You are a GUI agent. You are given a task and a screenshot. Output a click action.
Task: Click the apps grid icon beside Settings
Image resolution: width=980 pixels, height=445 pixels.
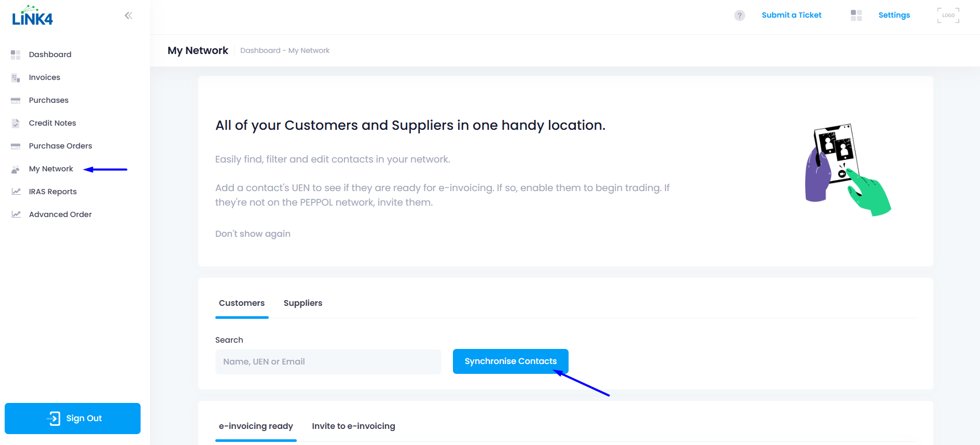(856, 16)
